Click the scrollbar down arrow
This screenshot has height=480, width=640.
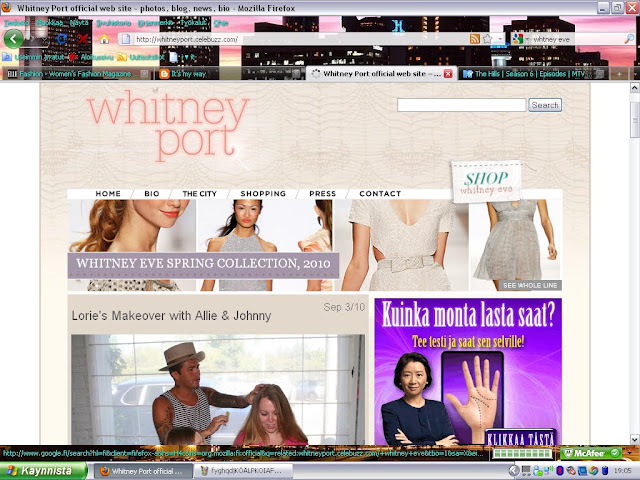coord(635,440)
